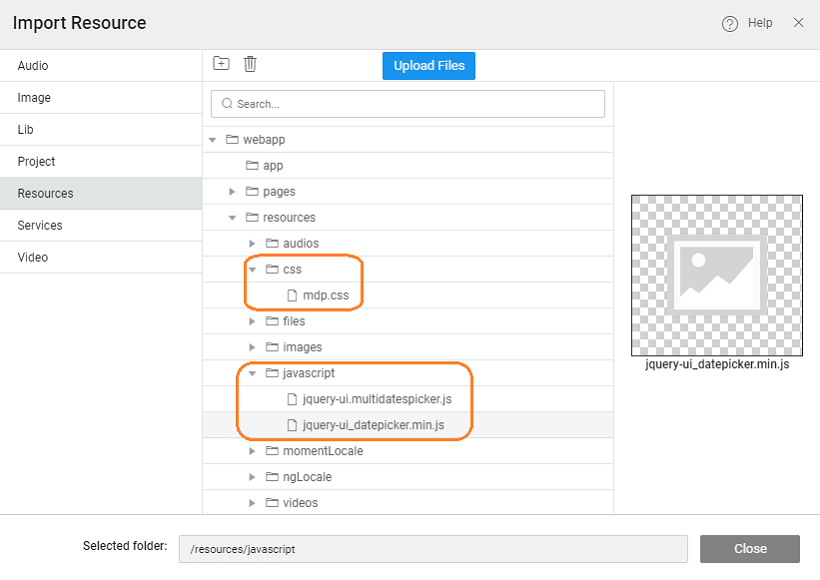Screen dimensions: 820x580
Task: Click the new folder icon
Action: (x=221, y=64)
